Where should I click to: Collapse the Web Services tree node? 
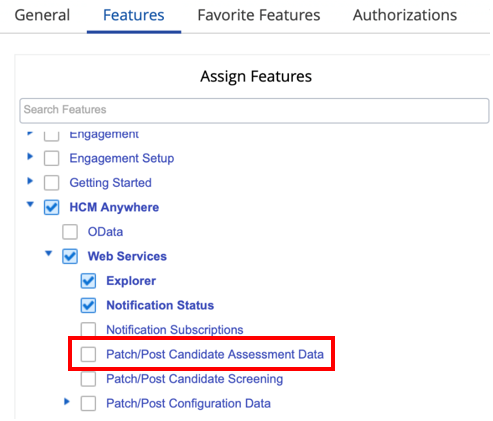click(49, 253)
